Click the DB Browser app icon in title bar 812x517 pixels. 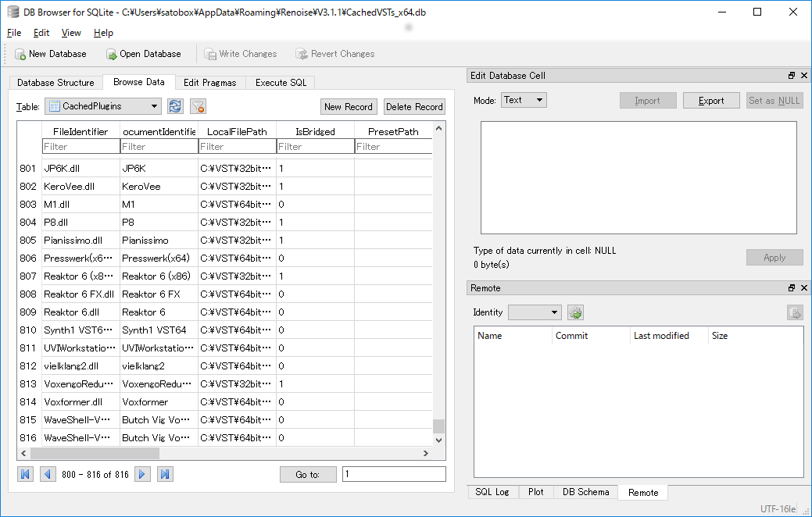pos(13,12)
